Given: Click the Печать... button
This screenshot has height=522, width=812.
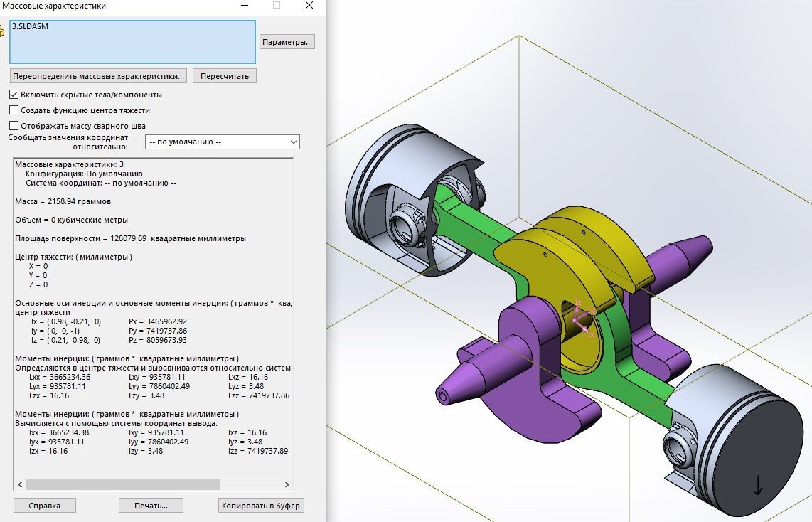Looking at the screenshot, I should pyautogui.click(x=151, y=506).
